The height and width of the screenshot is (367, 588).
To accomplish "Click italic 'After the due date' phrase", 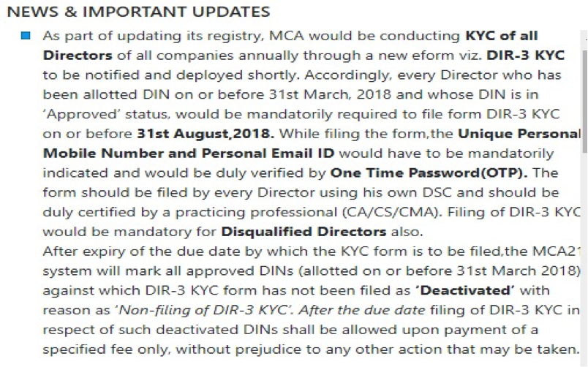I will (362, 310).
